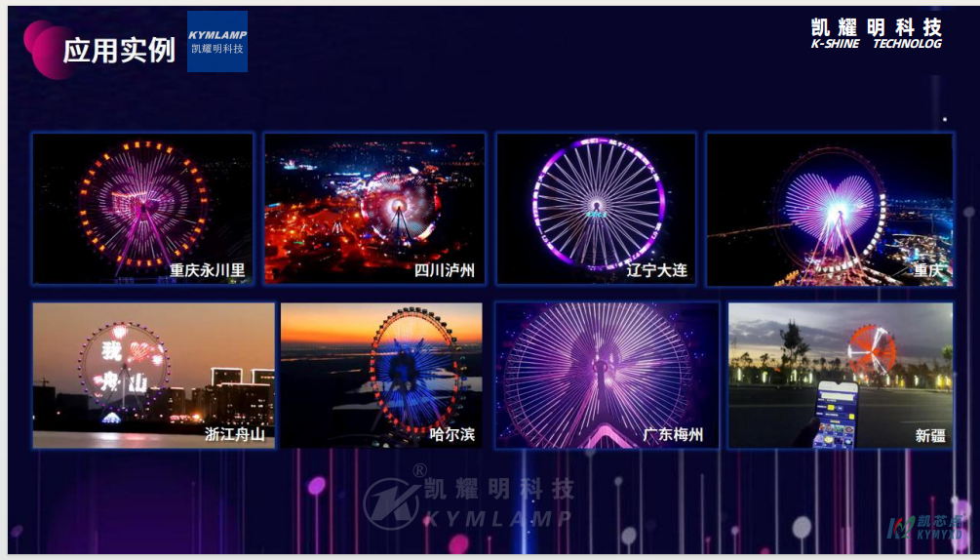Open the 四川泸州 ferris wheel photo
This screenshot has height=560, width=980.
[374, 209]
